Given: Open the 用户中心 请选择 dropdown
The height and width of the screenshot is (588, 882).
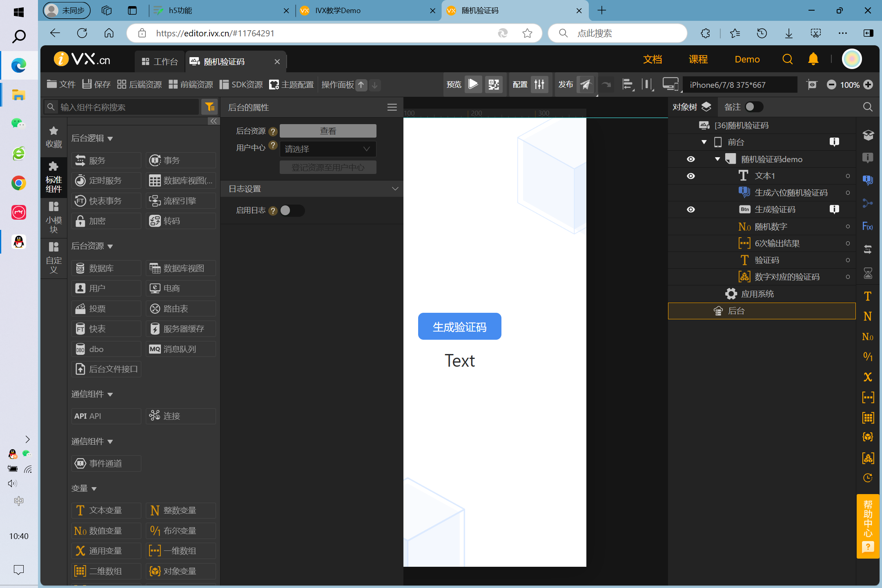Looking at the screenshot, I should click(327, 149).
